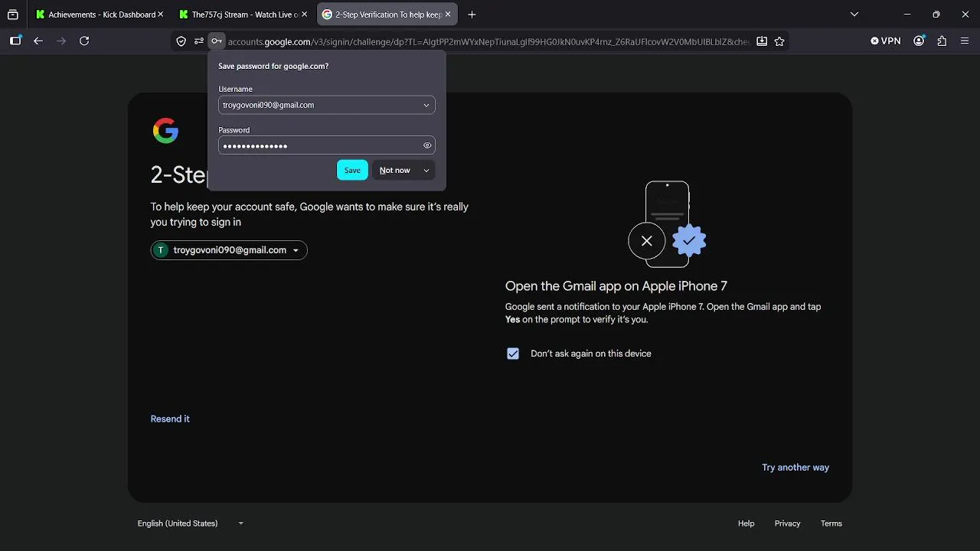This screenshot has width=980, height=551.
Task: Open the extensions puzzle icon
Action: 942,41
